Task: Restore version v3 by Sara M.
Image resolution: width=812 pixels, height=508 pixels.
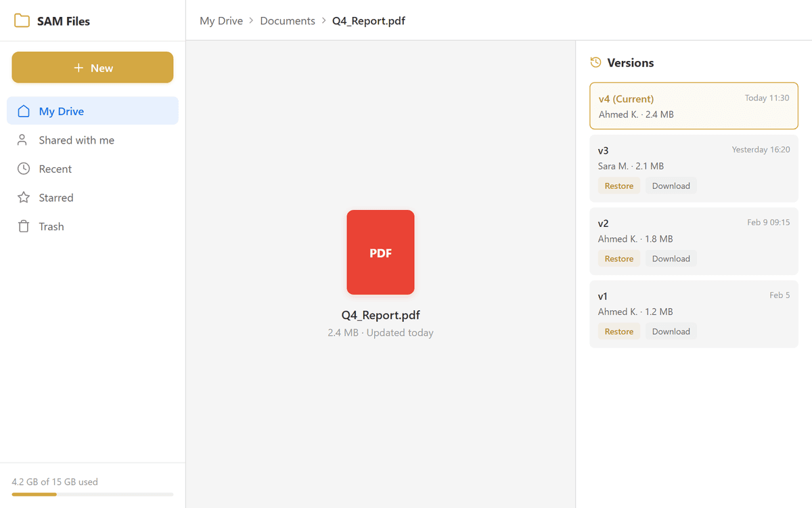Action: click(618, 186)
